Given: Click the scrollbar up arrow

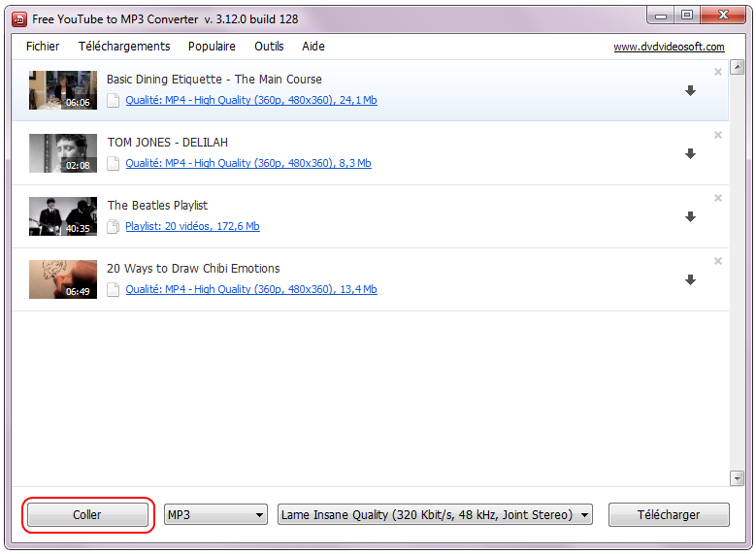Looking at the screenshot, I should click(x=737, y=67).
